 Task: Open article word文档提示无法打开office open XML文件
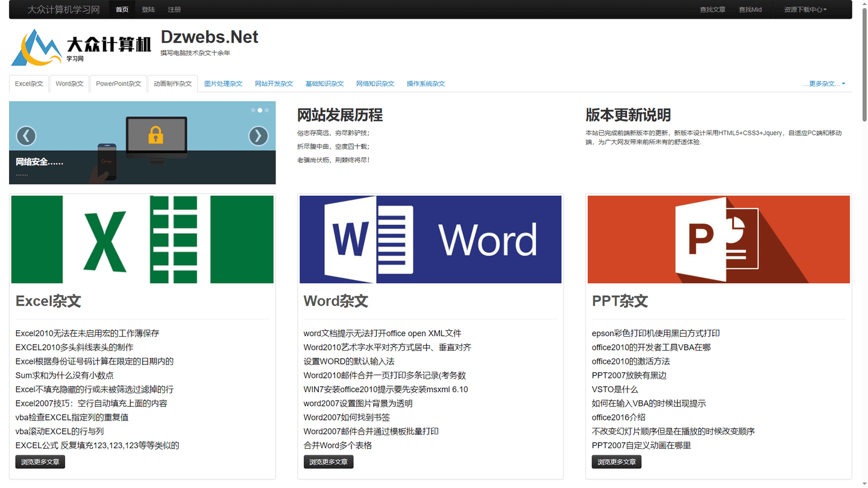pyautogui.click(x=382, y=333)
